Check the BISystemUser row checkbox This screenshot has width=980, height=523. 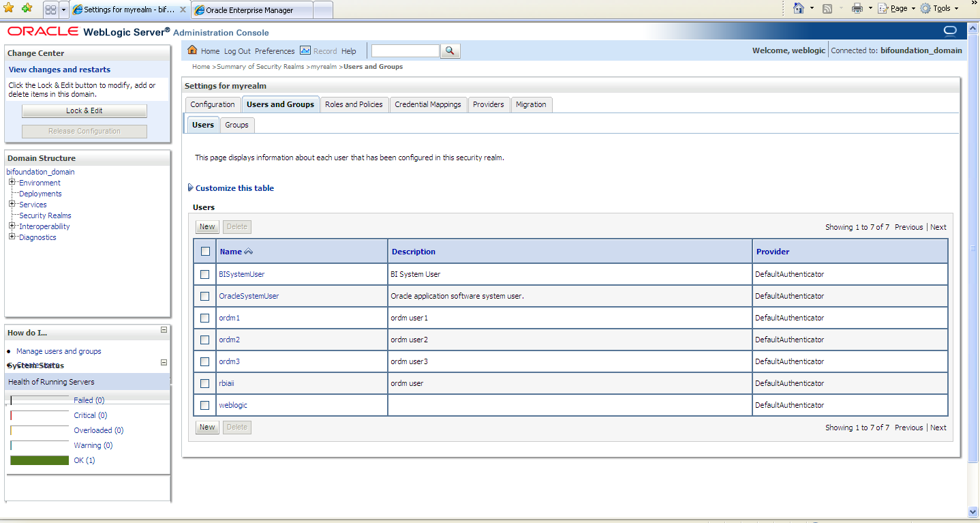(x=205, y=274)
